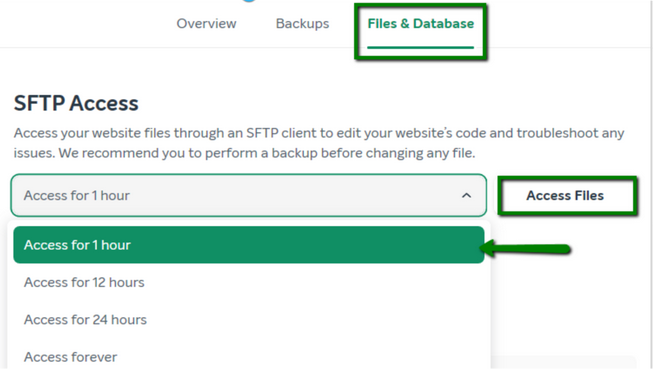Viewport: 653px width, 371px height.
Task: Choose the highlighted Access for 1 hour option
Action: tap(249, 245)
